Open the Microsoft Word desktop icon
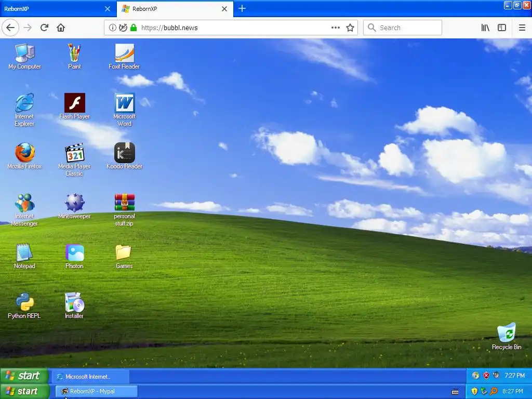Viewport: 532px width, 399px height. tap(124, 110)
